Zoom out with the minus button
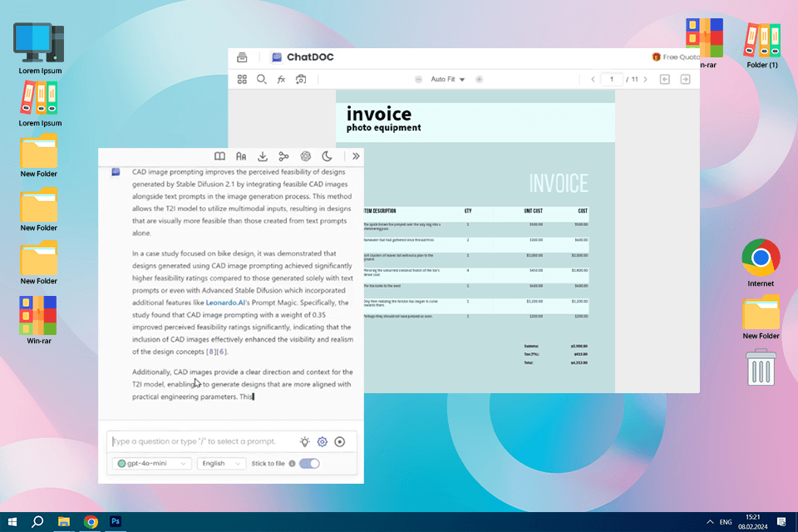This screenshot has height=532, width=798. 418,80
